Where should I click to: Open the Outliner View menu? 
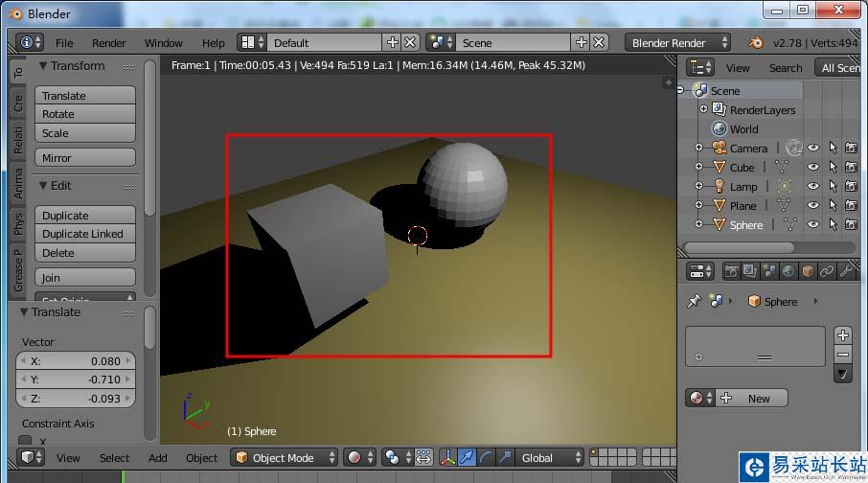738,68
